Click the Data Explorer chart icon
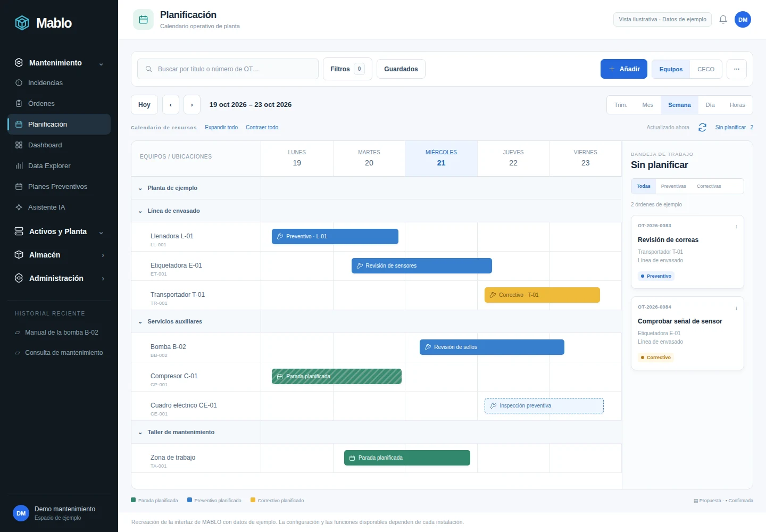766x532 pixels. [x=19, y=166]
